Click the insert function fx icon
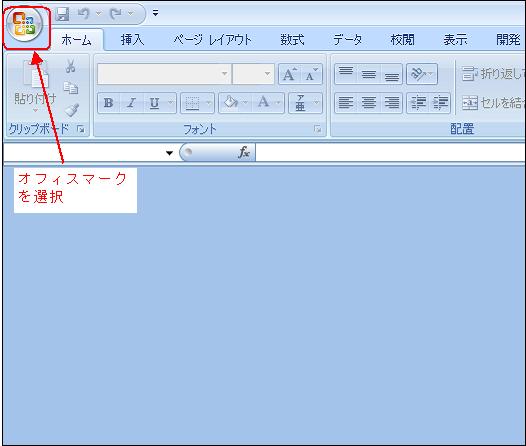The width and height of the screenshot is (526, 446). coord(244,152)
